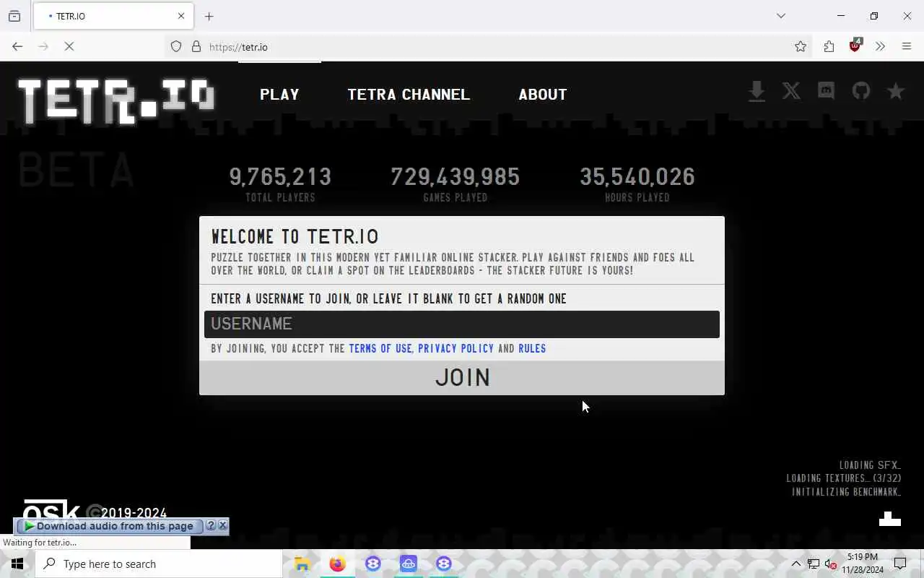Image resolution: width=924 pixels, height=578 pixels.
Task: Click the Welcome to TETR.IO heading
Action: pyautogui.click(x=295, y=236)
